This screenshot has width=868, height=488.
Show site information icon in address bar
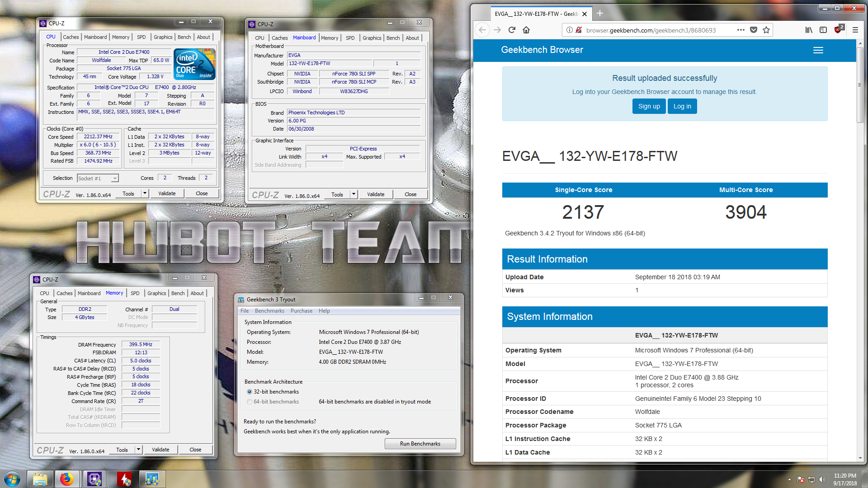click(x=570, y=30)
